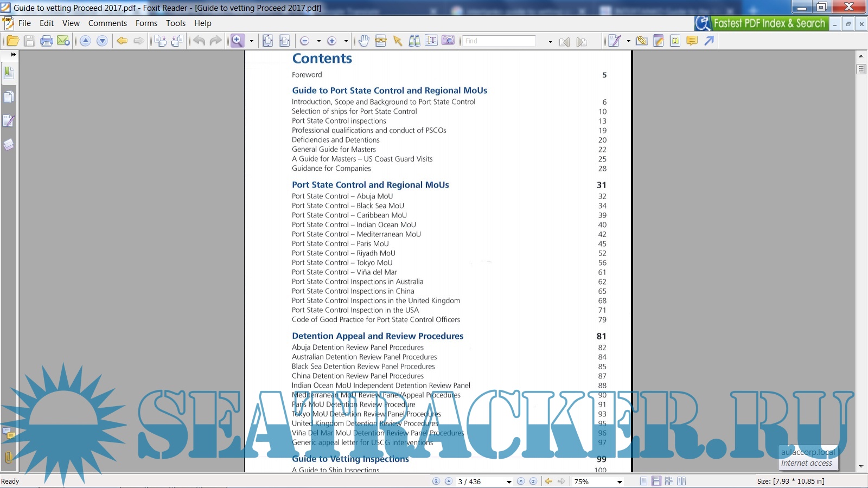
Task: Click the Typewriter tool icon
Action: [x=675, y=41]
